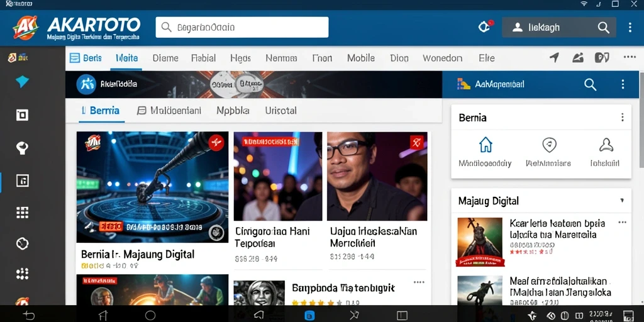Viewport: 644px width, 322px height.
Task: Collapse the Majaug Digital section arrow
Action: [x=622, y=201]
